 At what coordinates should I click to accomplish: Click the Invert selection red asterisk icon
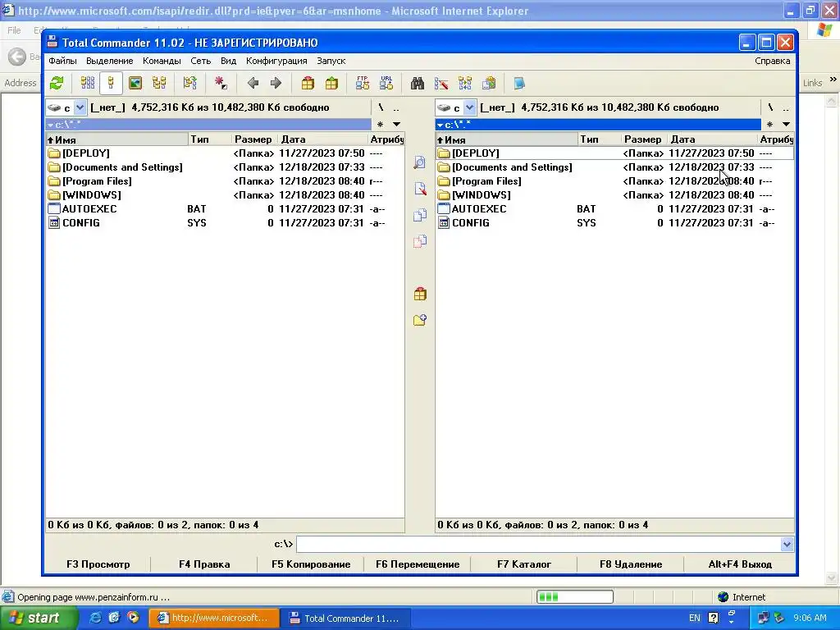pos(221,83)
